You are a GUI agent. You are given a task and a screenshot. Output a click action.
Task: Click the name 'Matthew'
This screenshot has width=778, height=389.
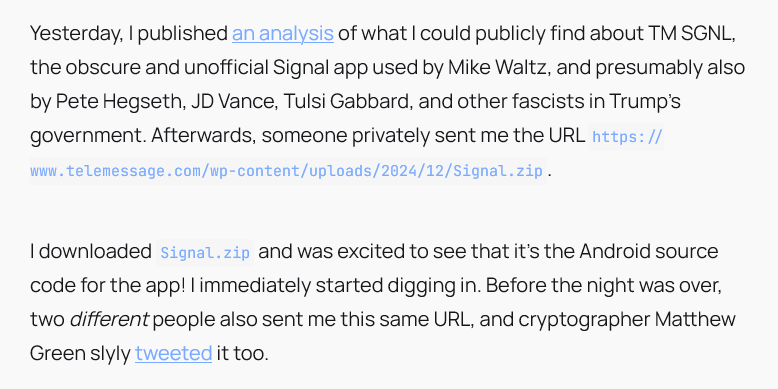(695, 319)
